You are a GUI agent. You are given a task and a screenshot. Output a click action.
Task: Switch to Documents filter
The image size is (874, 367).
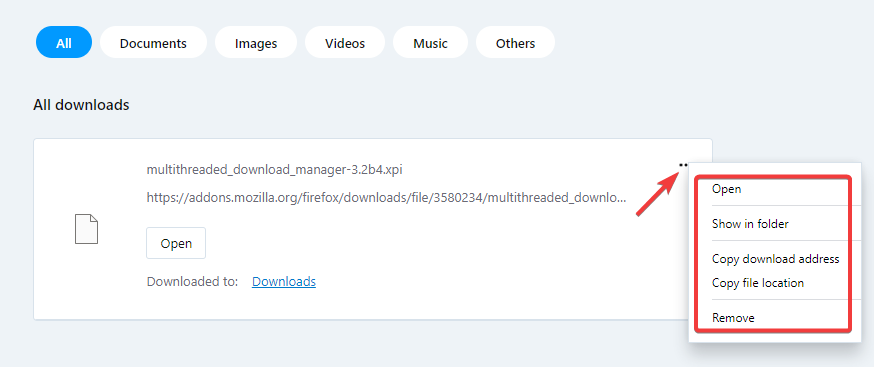click(153, 42)
